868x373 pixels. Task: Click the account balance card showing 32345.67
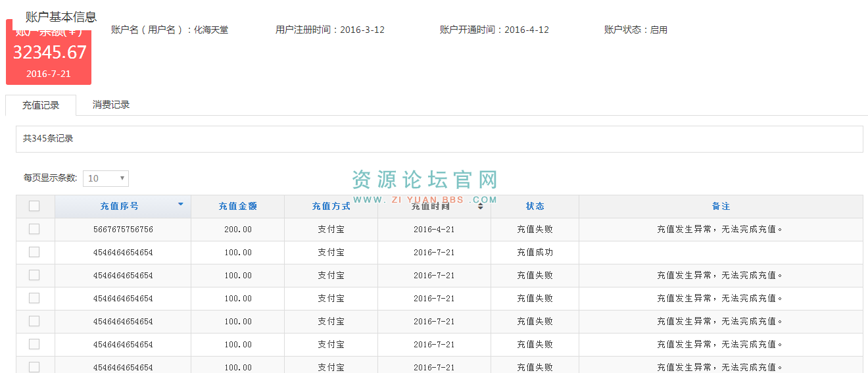(x=49, y=52)
